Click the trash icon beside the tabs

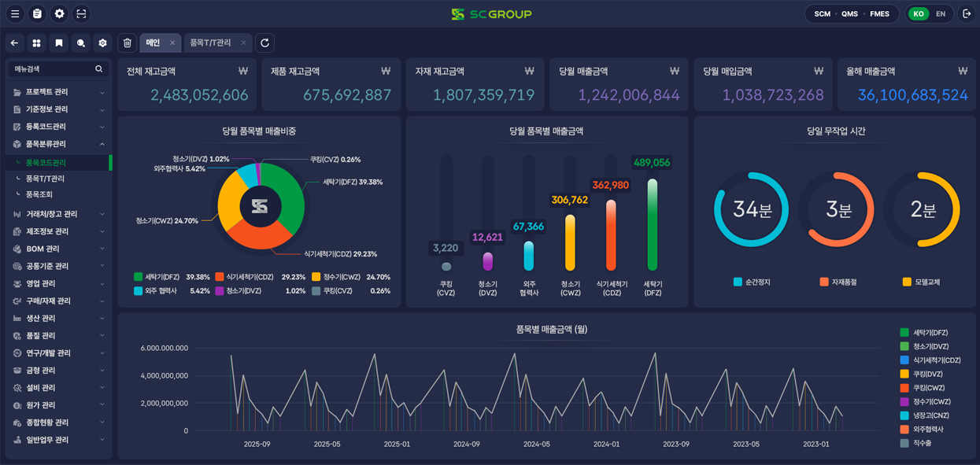coord(128,43)
